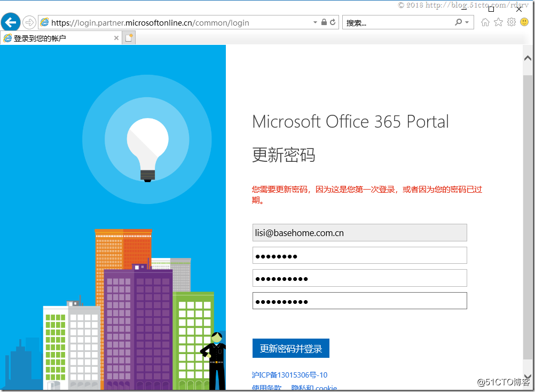
Task: Click the new password field
Action: [x=360, y=278]
